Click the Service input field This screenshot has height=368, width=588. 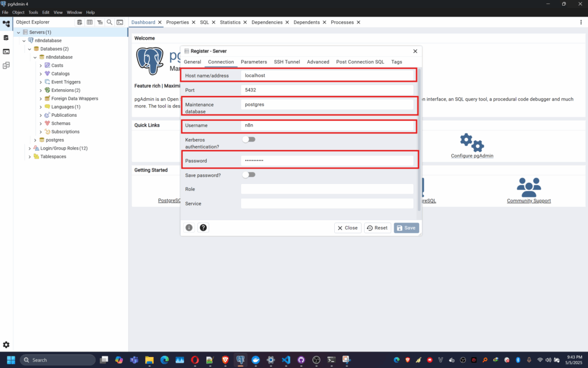pyautogui.click(x=327, y=204)
